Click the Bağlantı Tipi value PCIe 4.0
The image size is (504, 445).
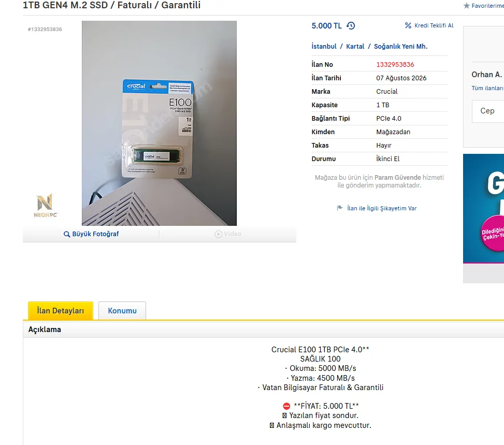pyautogui.click(x=388, y=119)
